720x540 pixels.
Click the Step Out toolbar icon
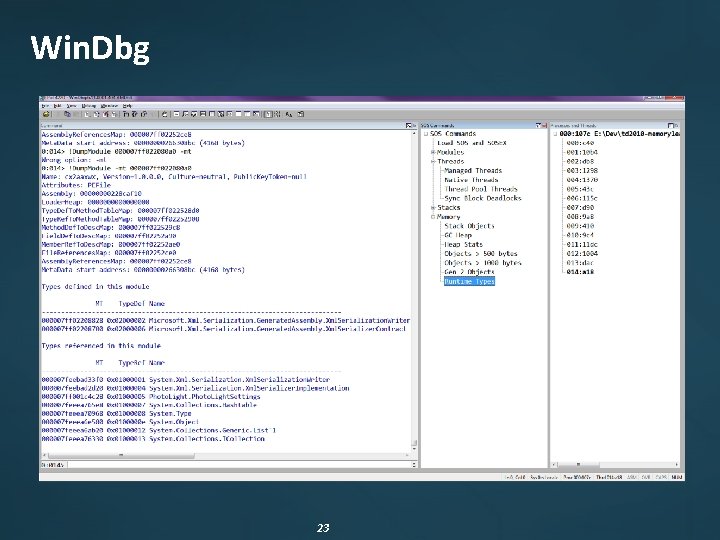[x=144, y=114]
